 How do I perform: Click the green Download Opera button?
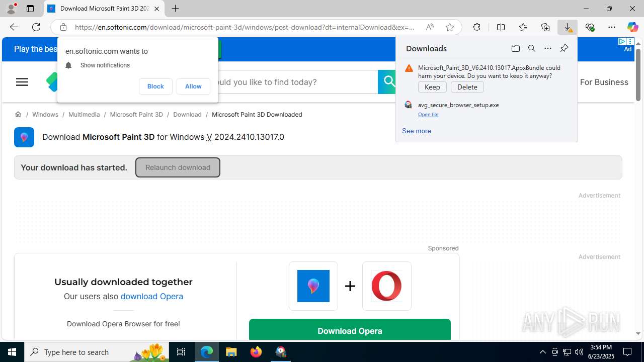point(350,330)
